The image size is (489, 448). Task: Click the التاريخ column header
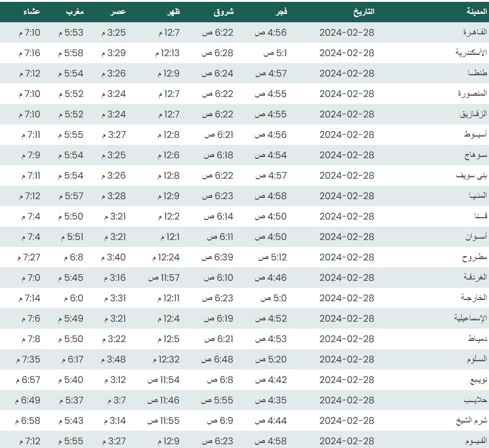tap(364, 12)
